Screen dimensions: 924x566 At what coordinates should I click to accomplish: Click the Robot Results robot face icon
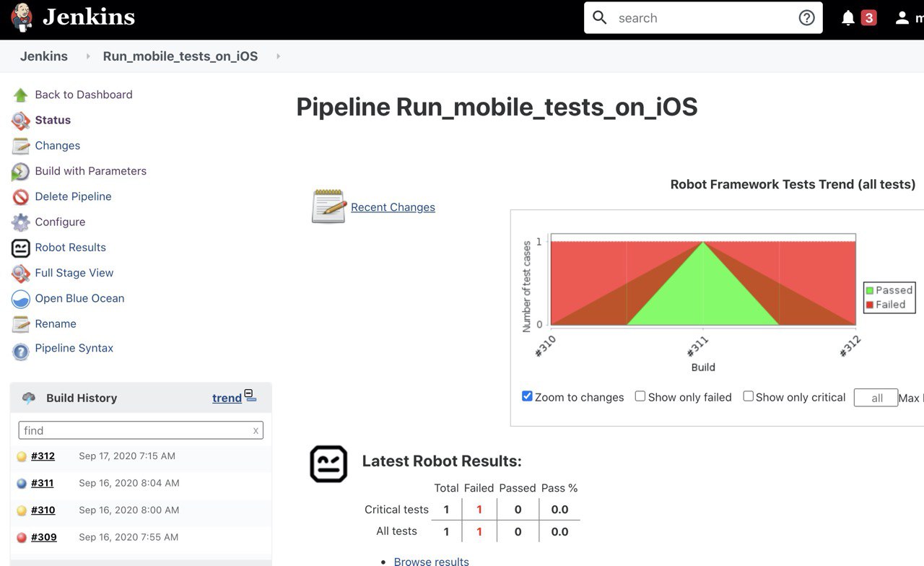(21, 248)
